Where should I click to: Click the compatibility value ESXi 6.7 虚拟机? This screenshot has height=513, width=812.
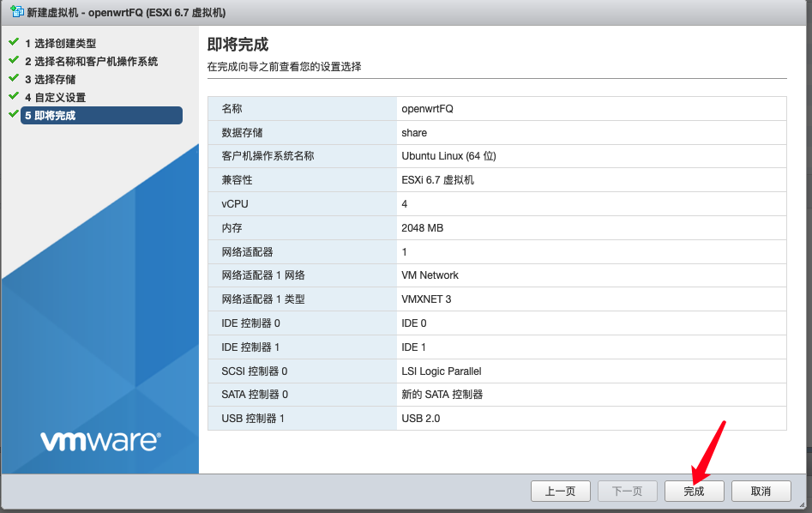437,180
